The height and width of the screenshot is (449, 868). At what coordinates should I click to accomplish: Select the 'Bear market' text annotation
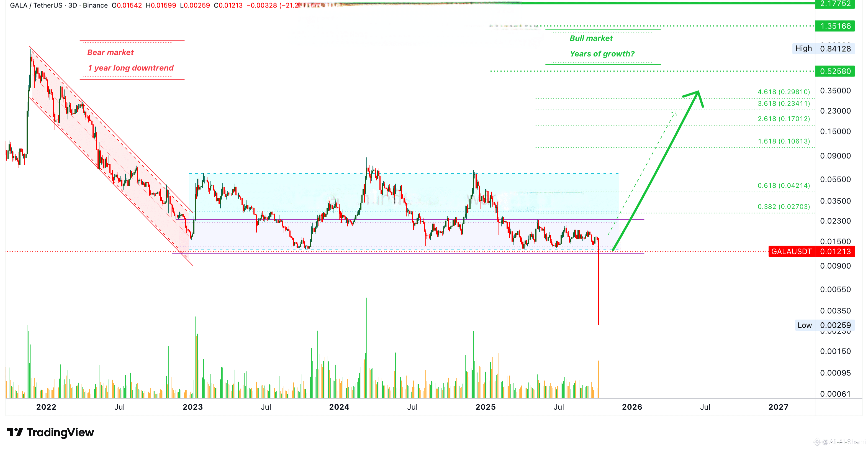click(111, 52)
